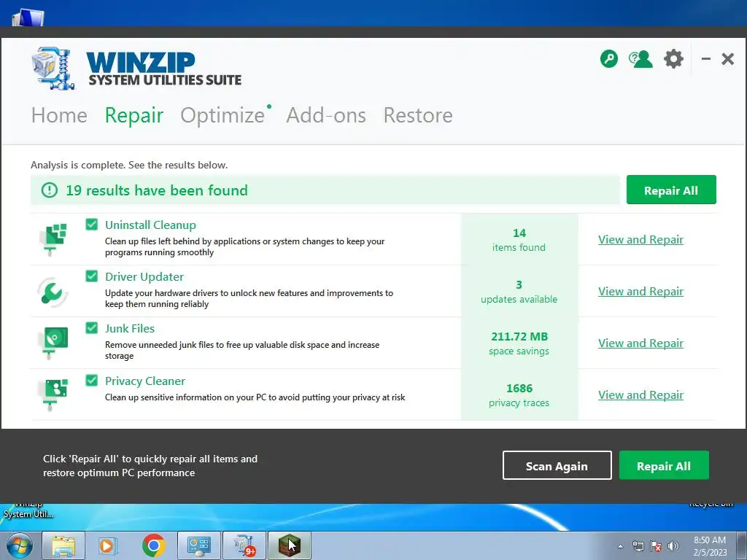View and Repair Driver Updater items
The height and width of the screenshot is (560, 747).
point(640,292)
